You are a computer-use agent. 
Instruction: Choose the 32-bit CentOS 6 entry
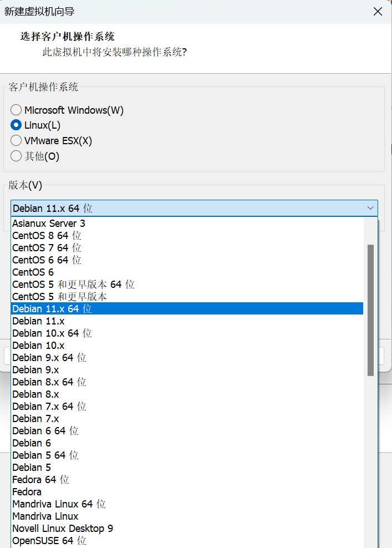click(187, 272)
